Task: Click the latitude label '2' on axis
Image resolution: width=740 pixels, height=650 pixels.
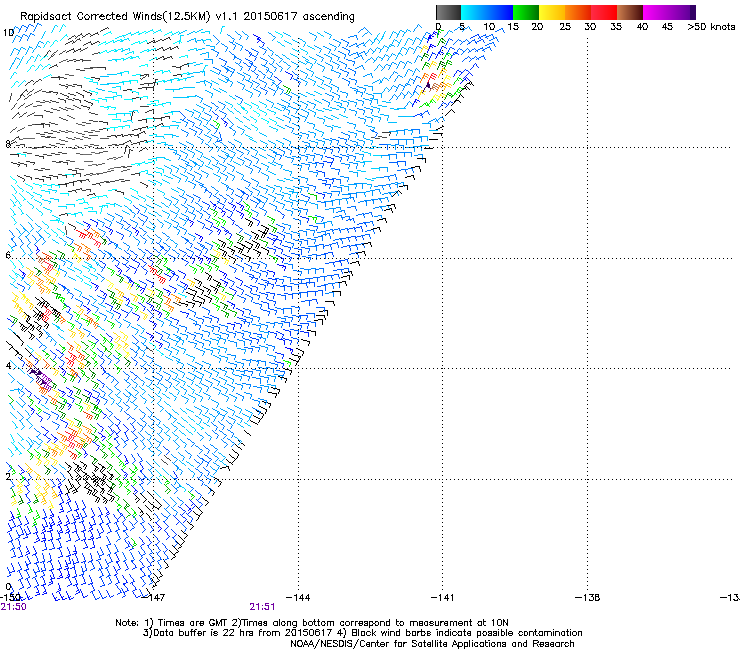Action: coord(8,476)
